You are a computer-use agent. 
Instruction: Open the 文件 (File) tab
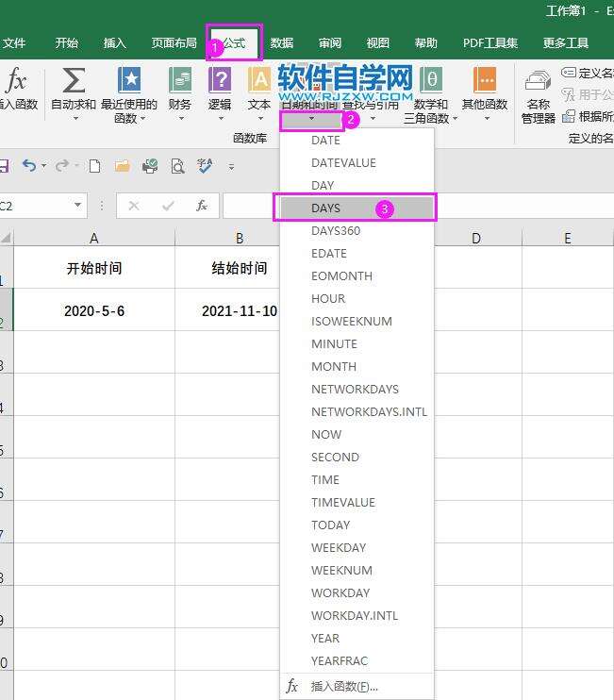click(x=14, y=42)
